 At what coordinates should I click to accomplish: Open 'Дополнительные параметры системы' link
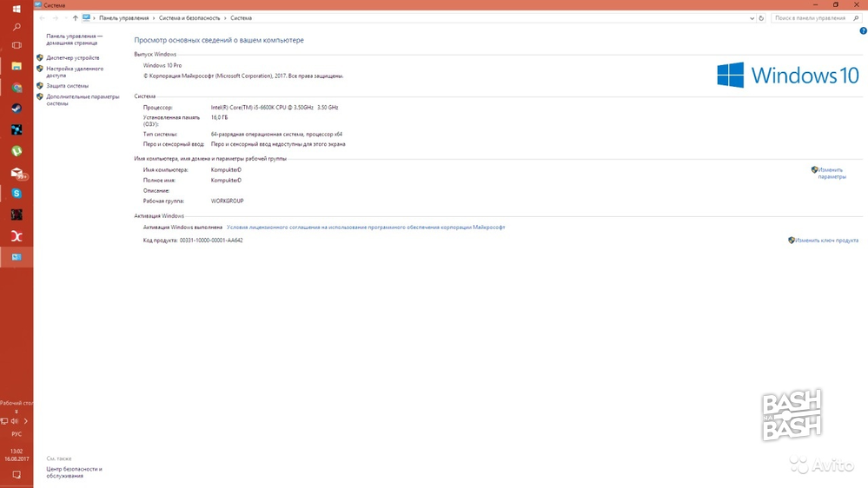[83, 100]
